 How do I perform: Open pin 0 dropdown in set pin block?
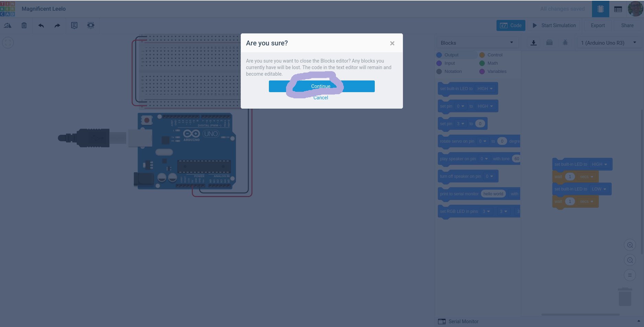[x=460, y=106]
